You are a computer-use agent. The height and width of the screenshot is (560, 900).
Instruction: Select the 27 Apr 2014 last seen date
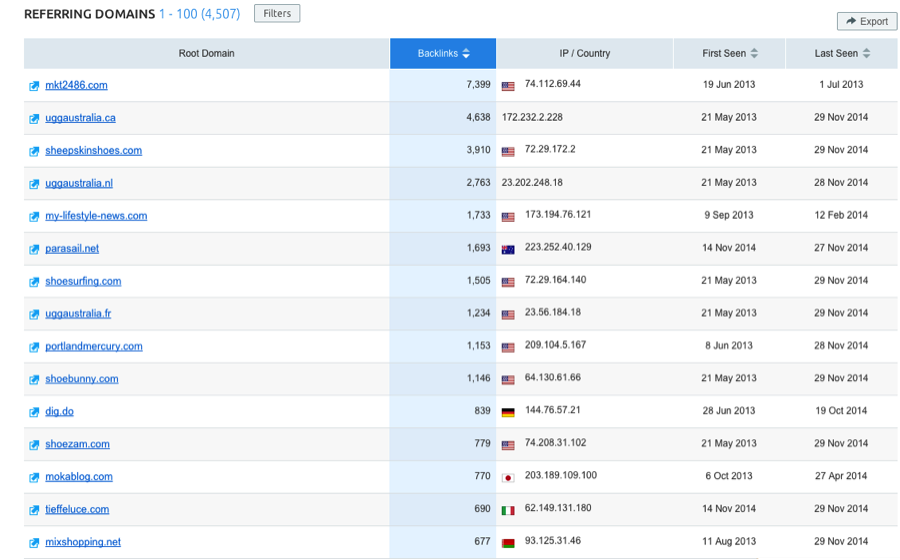pyautogui.click(x=841, y=476)
